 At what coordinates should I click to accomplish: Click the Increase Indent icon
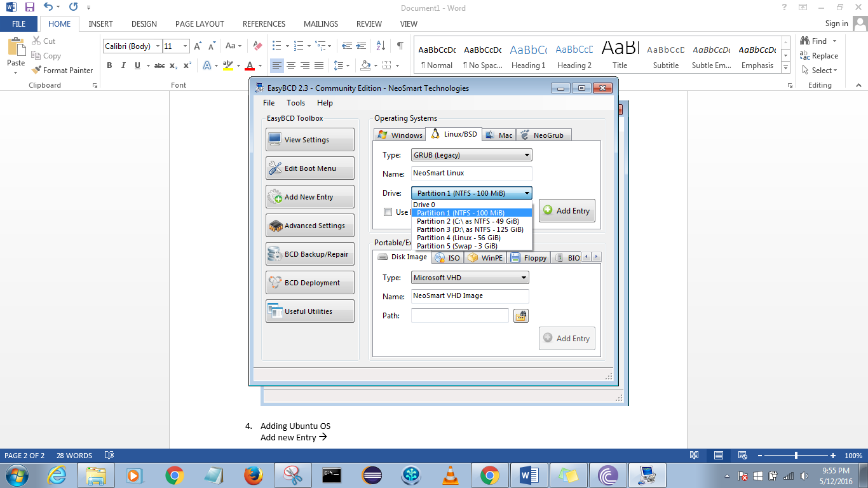coord(362,46)
